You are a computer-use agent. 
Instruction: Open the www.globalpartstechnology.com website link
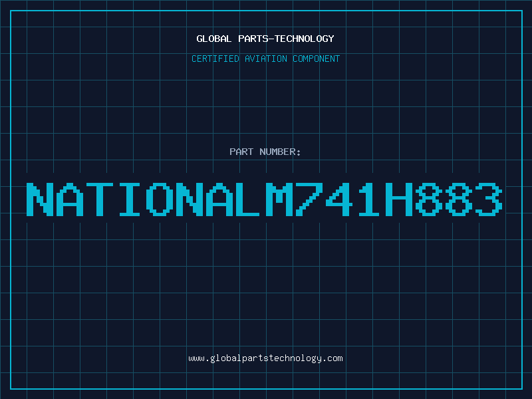pyautogui.click(x=265, y=358)
